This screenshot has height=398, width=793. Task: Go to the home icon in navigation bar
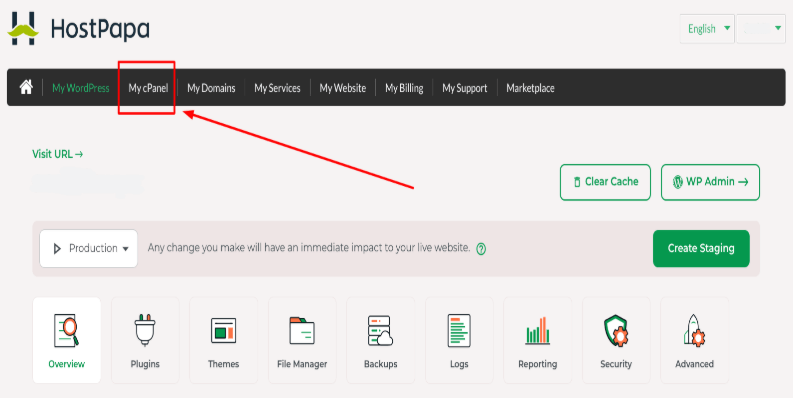pos(26,87)
